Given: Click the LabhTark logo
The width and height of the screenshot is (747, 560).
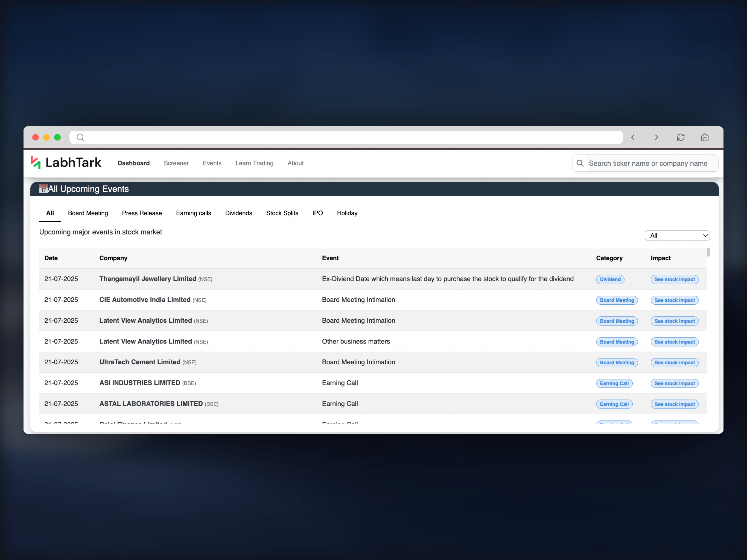Looking at the screenshot, I should click(x=66, y=163).
